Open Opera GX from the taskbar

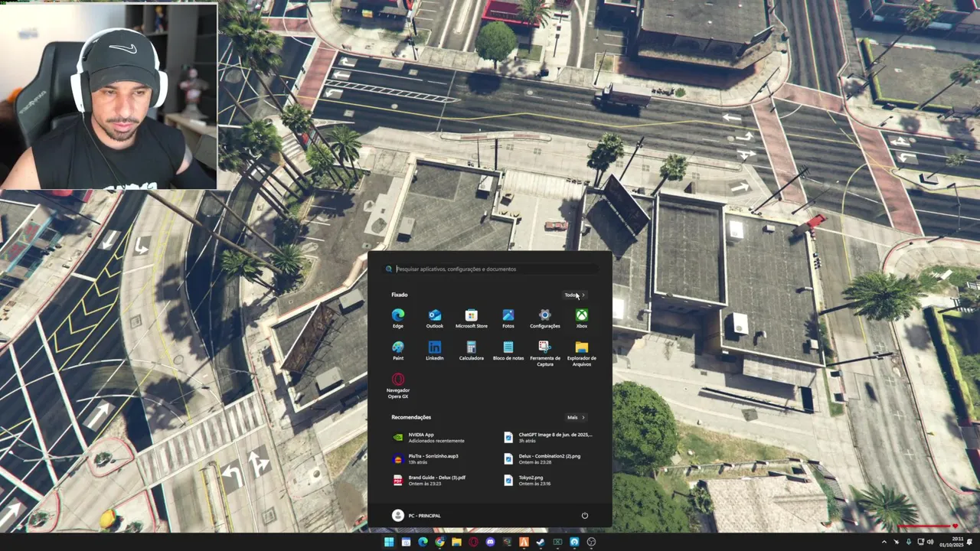(473, 542)
